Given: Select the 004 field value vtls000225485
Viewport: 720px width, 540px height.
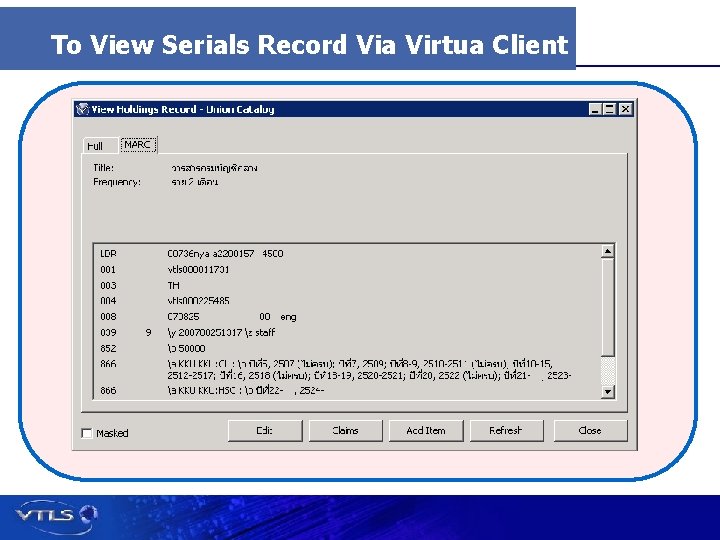Looking at the screenshot, I should point(198,301).
